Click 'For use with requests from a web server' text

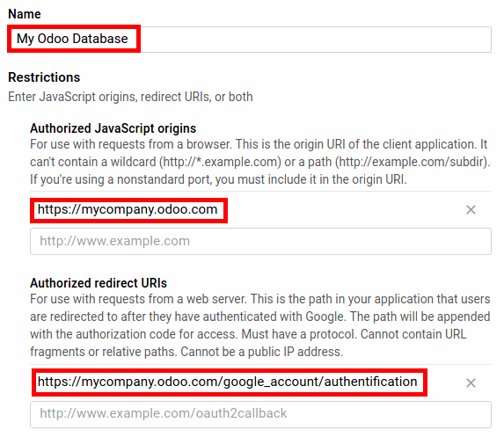(x=139, y=299)
